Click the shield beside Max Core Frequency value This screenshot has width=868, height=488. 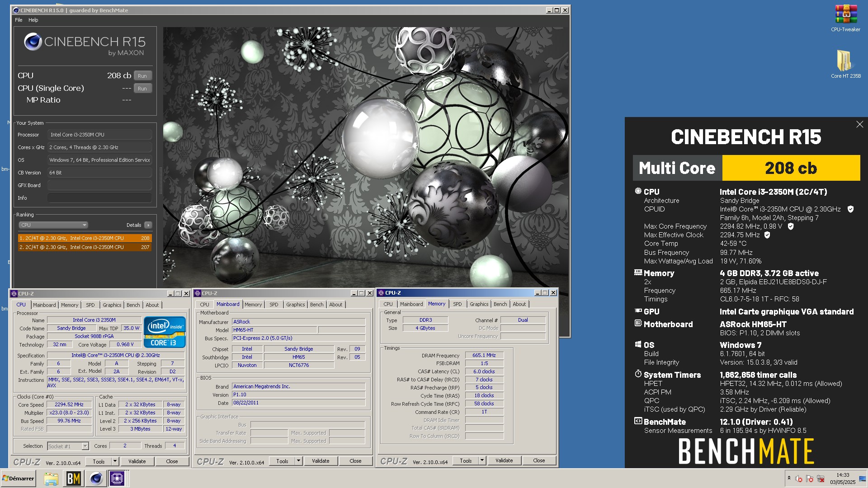tap(791, 226)
